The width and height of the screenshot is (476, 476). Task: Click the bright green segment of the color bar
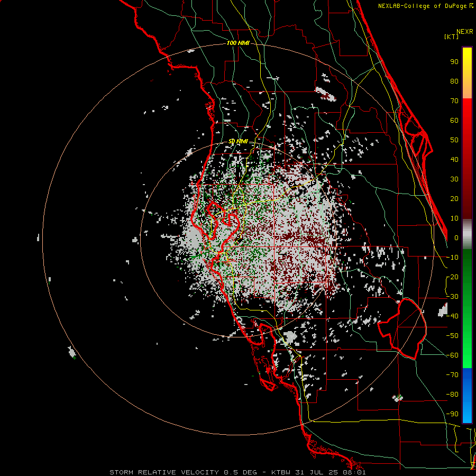[x=467, y=349]
